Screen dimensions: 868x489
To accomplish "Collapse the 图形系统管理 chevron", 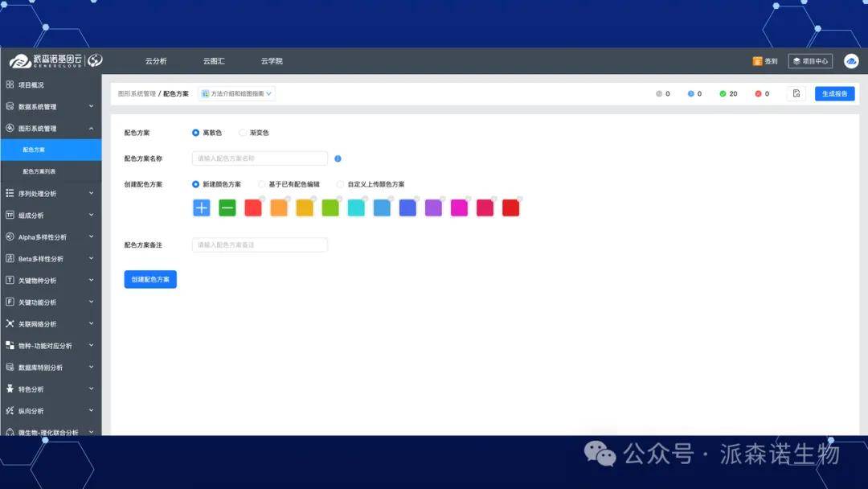I will [92, 128].
